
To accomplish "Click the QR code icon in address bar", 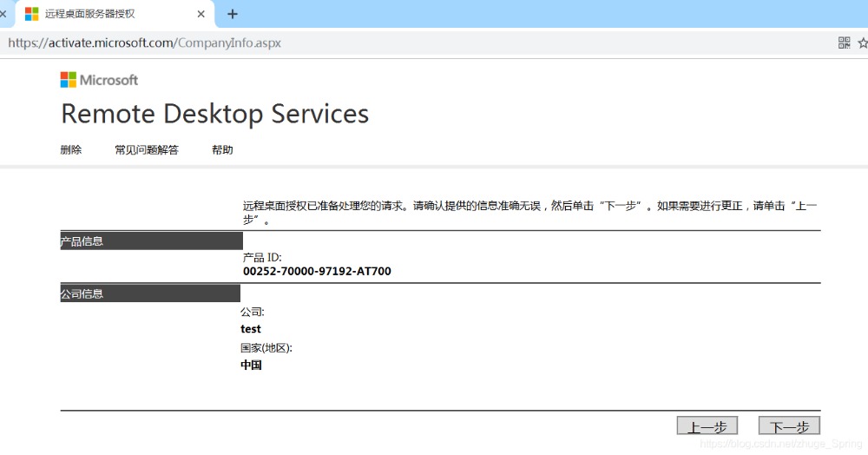I will pyautogui.click(x=844, y=43).
